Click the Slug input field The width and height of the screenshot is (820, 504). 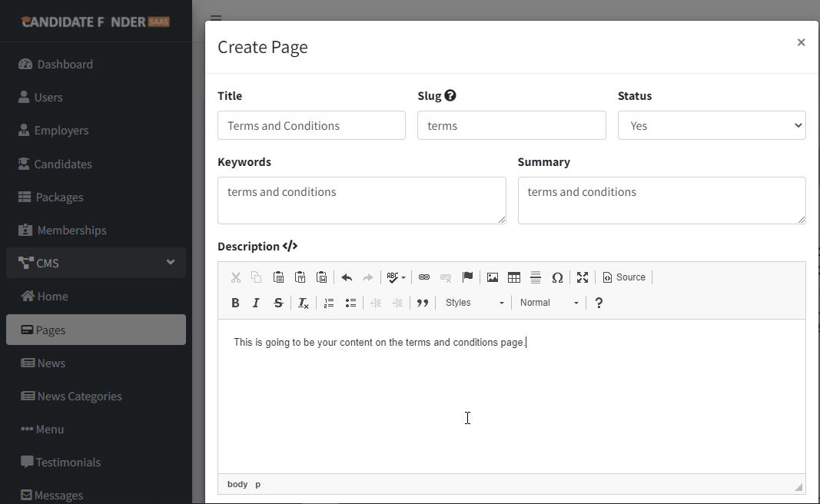click(x=512, y=125)
